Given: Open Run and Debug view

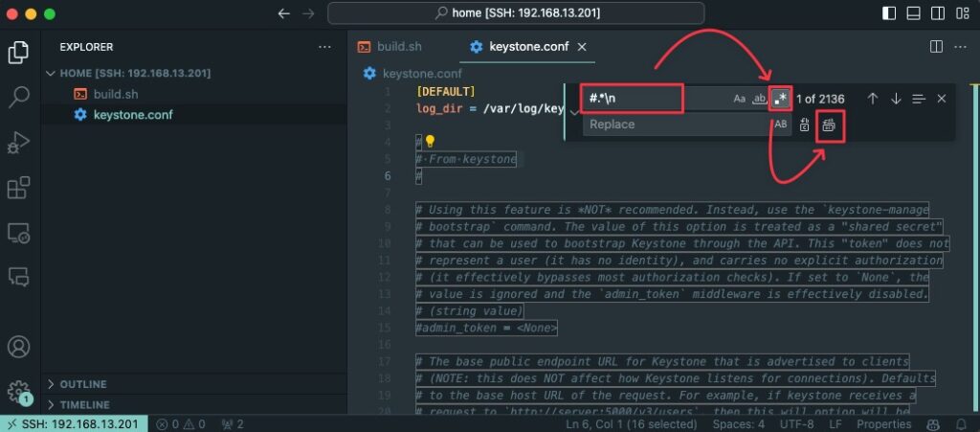Looking at the screenshot, I should [x=19, y=143].
